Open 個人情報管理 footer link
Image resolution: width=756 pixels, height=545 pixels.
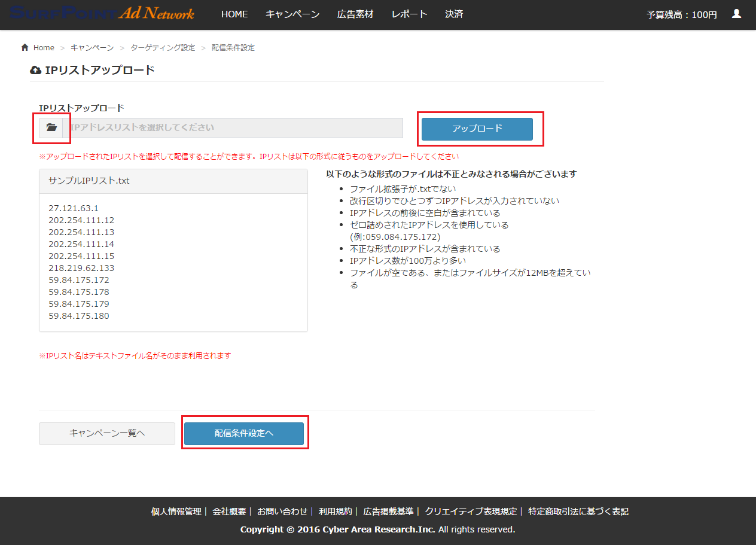(x=176, y=511)
